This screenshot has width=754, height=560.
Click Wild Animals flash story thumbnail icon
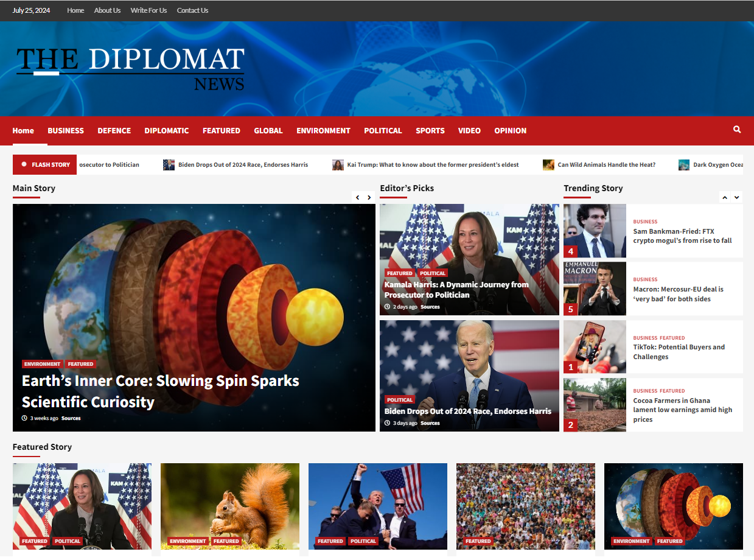click(x=548, y=165)
